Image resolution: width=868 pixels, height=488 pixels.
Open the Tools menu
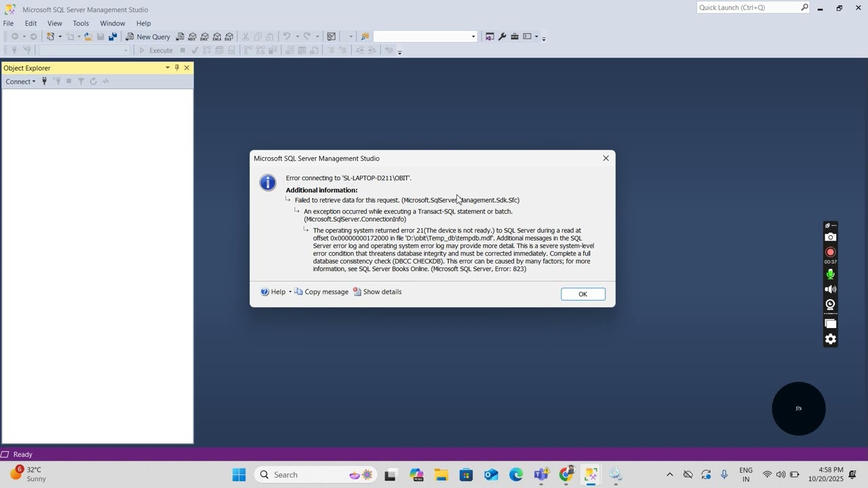[x=81, y=23]
